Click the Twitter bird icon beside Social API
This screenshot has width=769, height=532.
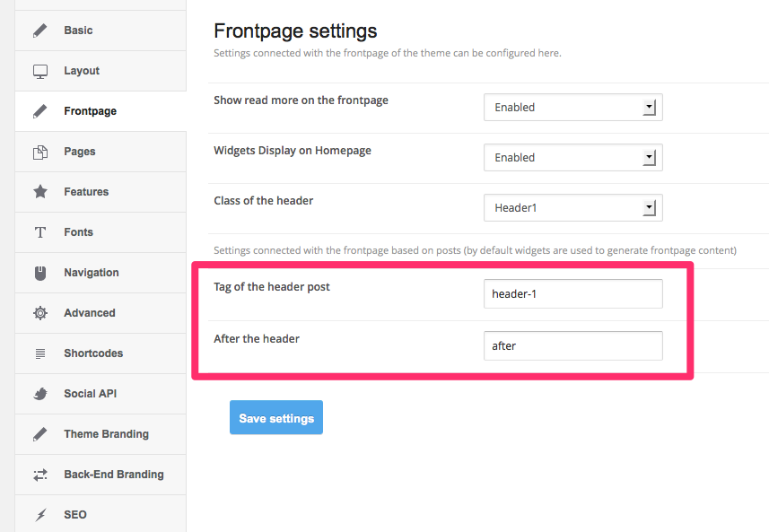click(40, 394)
